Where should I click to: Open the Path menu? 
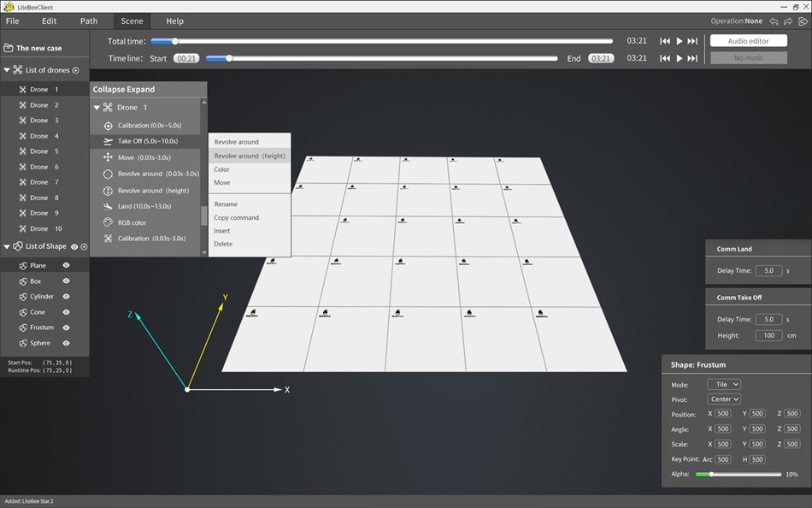coord(89,21)
